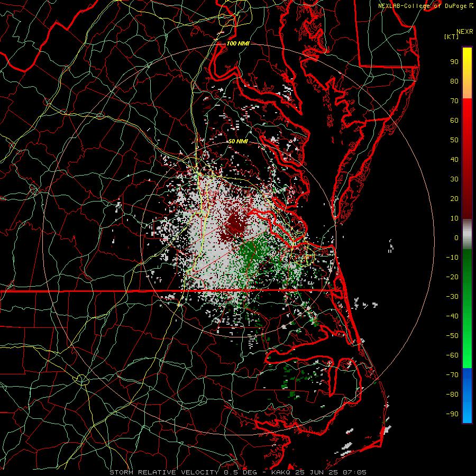Pick the blue segment of the color bar
Image resolution: width=476 pixels, height=476 pixels.
(467, 396)
